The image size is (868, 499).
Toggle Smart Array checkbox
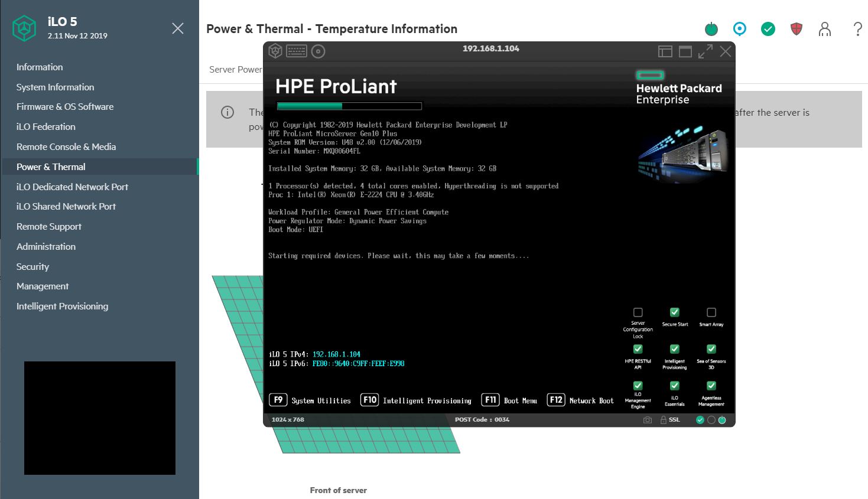(711, 312)
